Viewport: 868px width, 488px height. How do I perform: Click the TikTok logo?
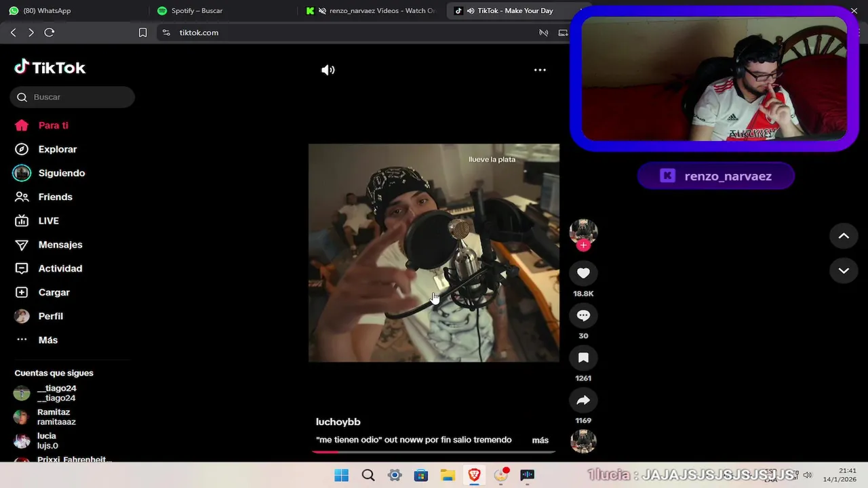point(50,67)
